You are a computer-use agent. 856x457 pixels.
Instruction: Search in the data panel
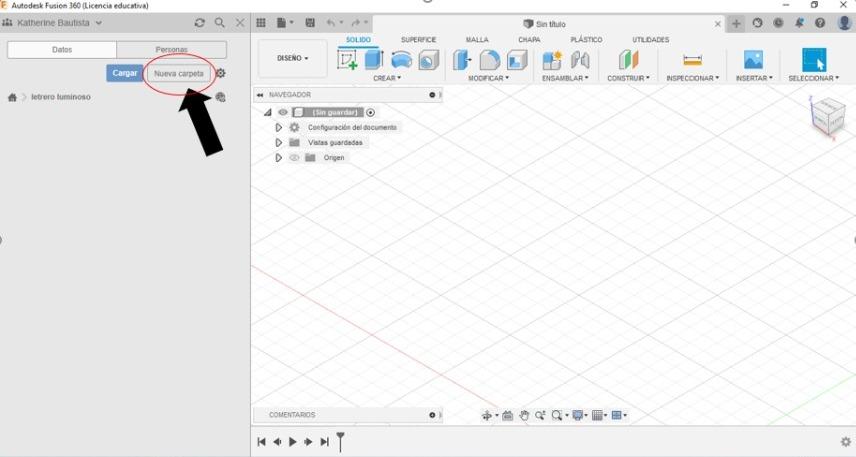click(x=219, y=23)
